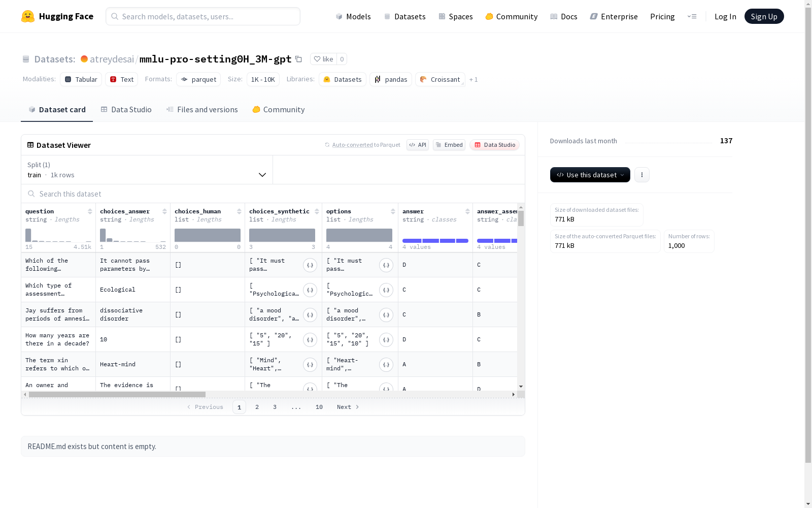This screenshot has width=812, height=508.
Task: Expand the JSON icon in the 'It must pass' choices_synthetic cell
Action: (x=310, y=265)
